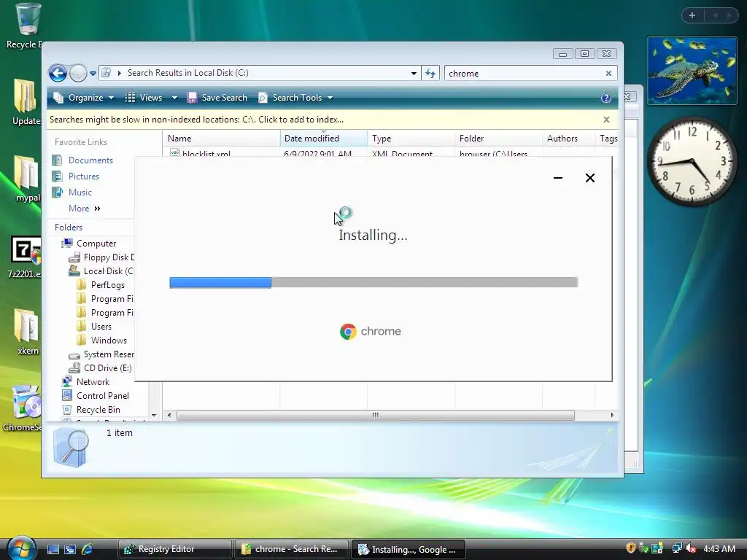The image size is (747, 560).
Task: Sort by Name column header
Action: 222,138
